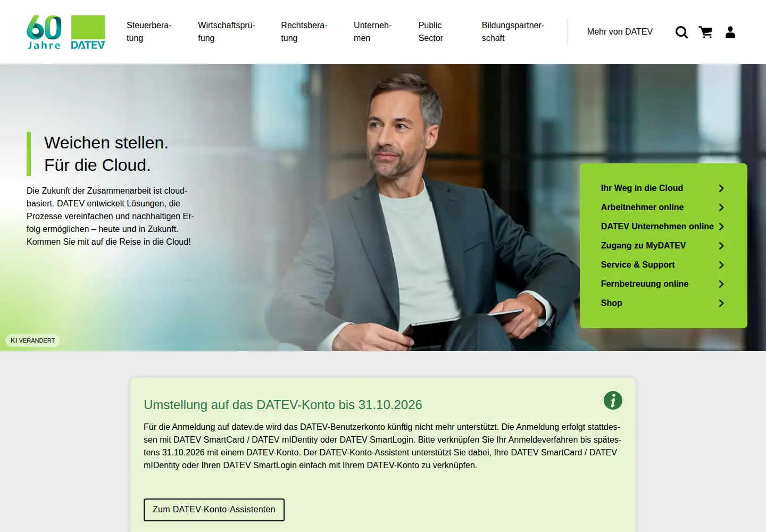Go to Service & Support link
The width and height of the screenshot is (766, 532).
tap(637, 265)
